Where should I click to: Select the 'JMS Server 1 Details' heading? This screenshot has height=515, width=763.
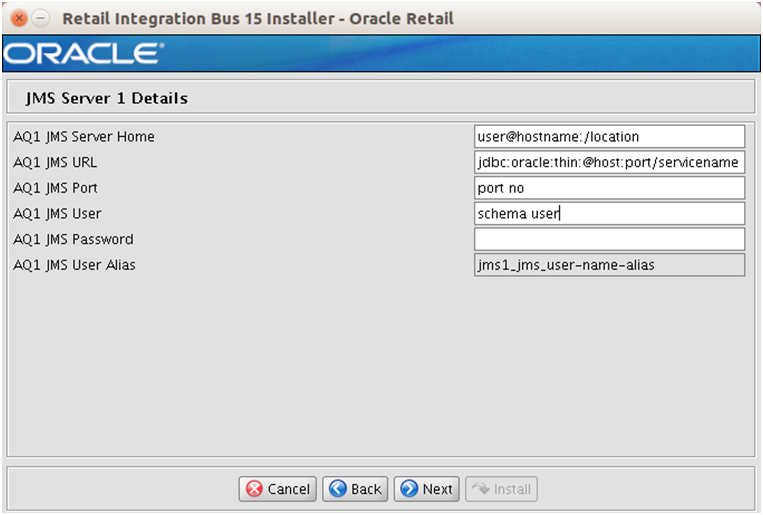pyautogui.click(x=107, y=98)
